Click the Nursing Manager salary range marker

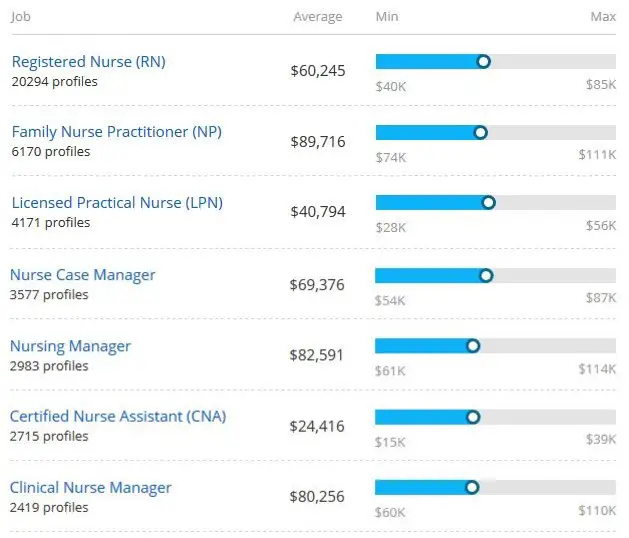tap(473, 346)
